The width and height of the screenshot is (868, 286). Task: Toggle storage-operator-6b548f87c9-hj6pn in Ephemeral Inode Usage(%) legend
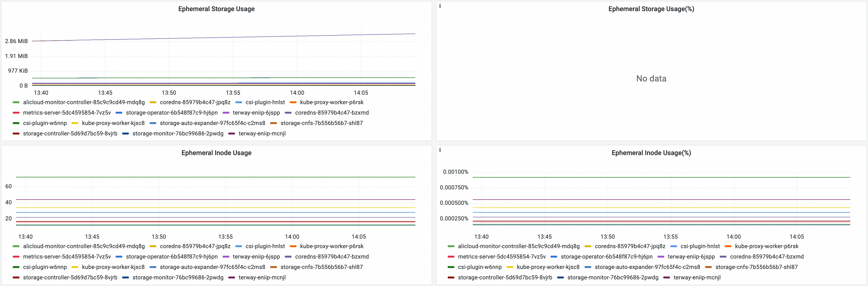tap(607, 257)
